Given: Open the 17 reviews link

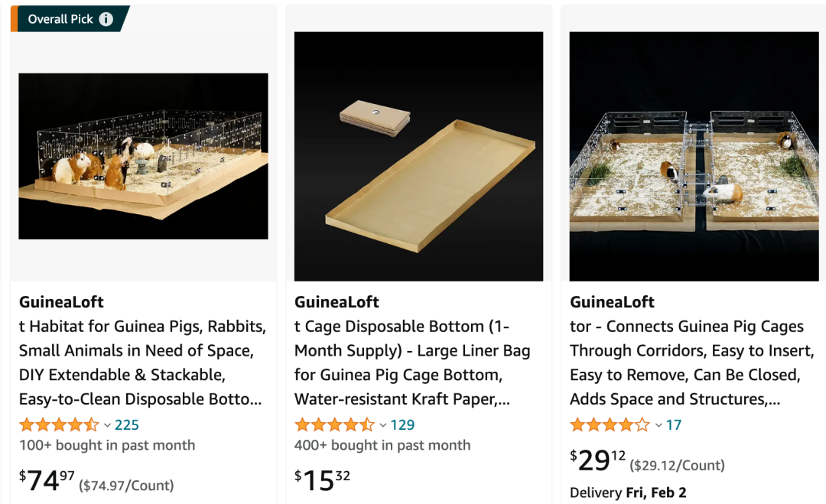Looking at the screenshot, I should pyautogui.click(x=674, y=424).
